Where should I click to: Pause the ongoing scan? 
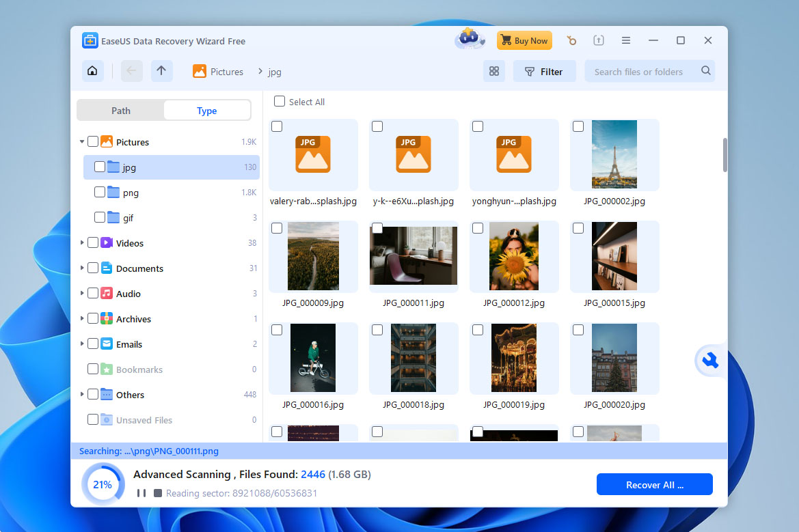[x=141, y=493]
